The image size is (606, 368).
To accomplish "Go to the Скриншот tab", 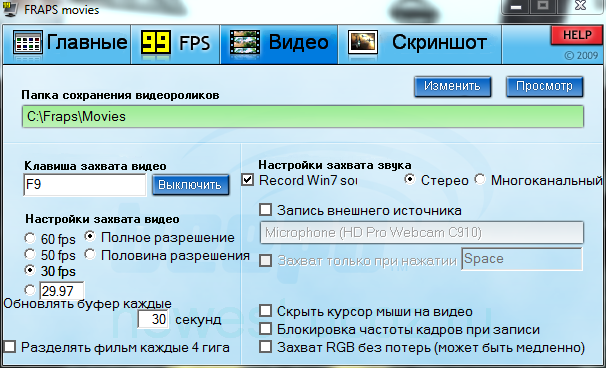I will tap(420, 44).
